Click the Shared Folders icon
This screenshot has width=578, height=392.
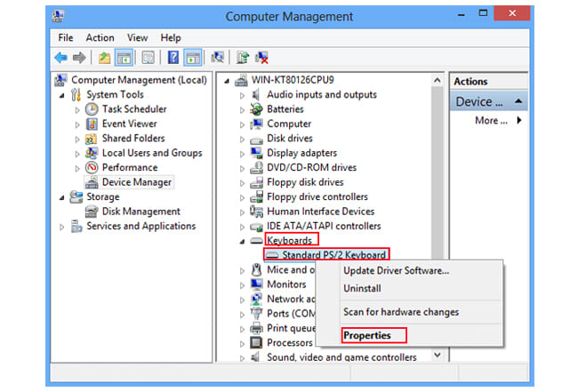click(91, 139)
